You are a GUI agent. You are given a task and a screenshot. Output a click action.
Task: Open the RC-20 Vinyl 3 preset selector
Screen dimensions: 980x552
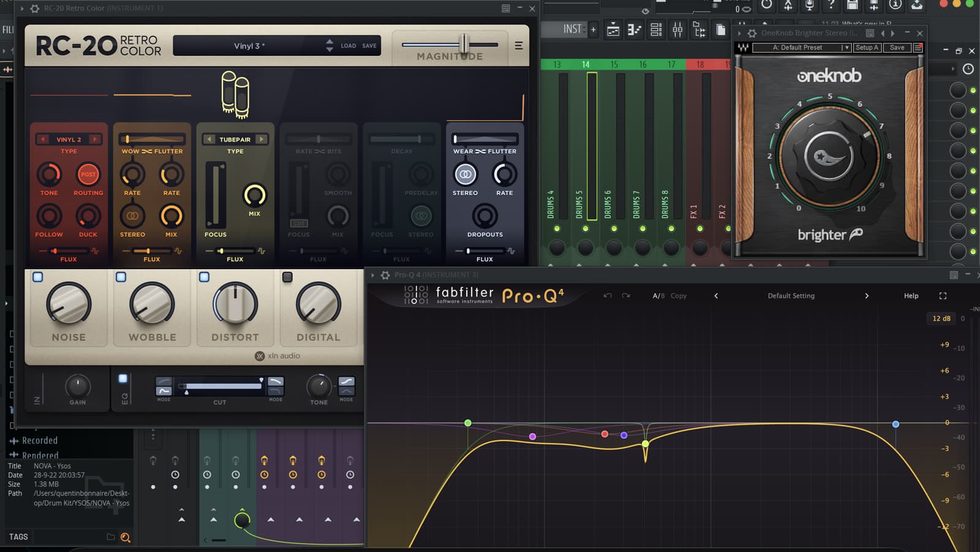249,46
